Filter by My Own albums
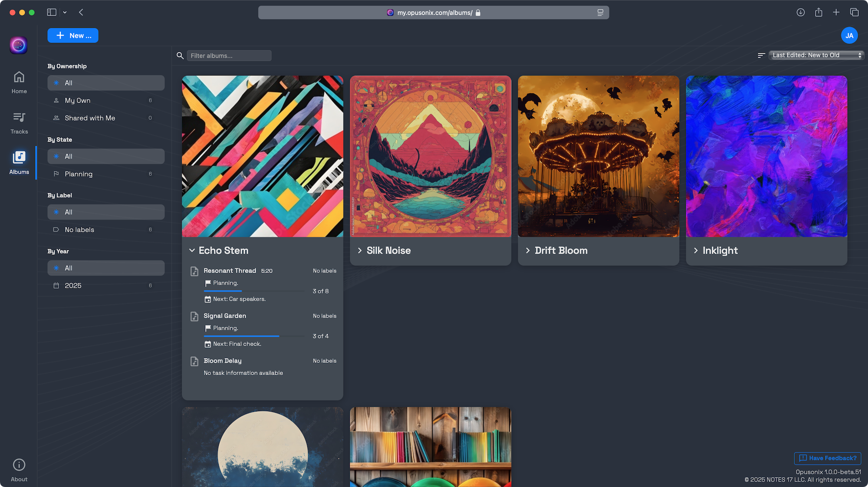This screenshot has width=868, height=487. point(106,100)
